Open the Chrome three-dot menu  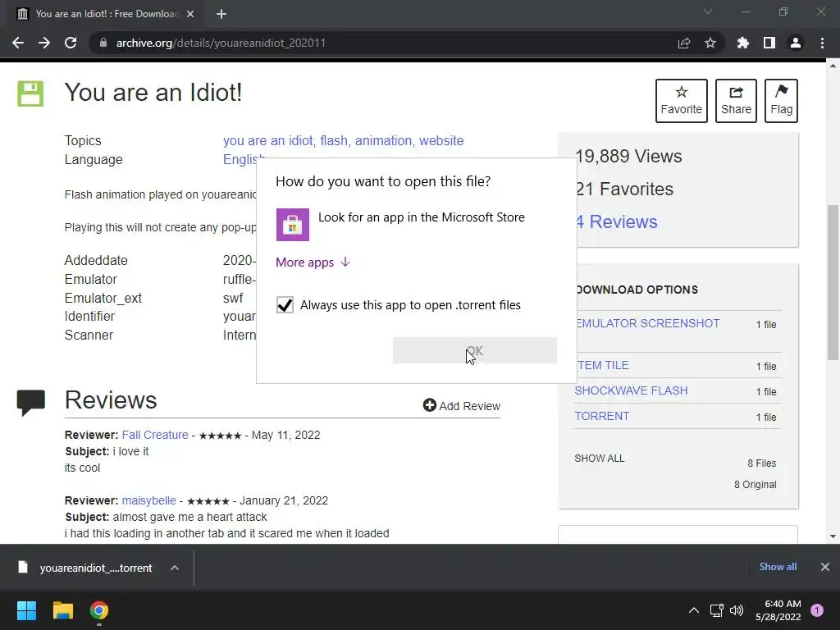tap(822, 43)
